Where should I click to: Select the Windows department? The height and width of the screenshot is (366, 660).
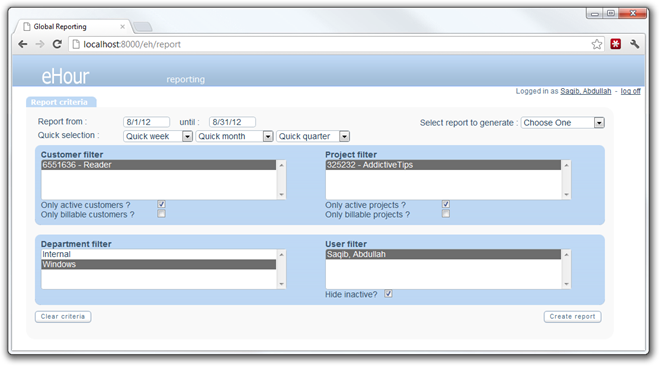coord(158,264)
